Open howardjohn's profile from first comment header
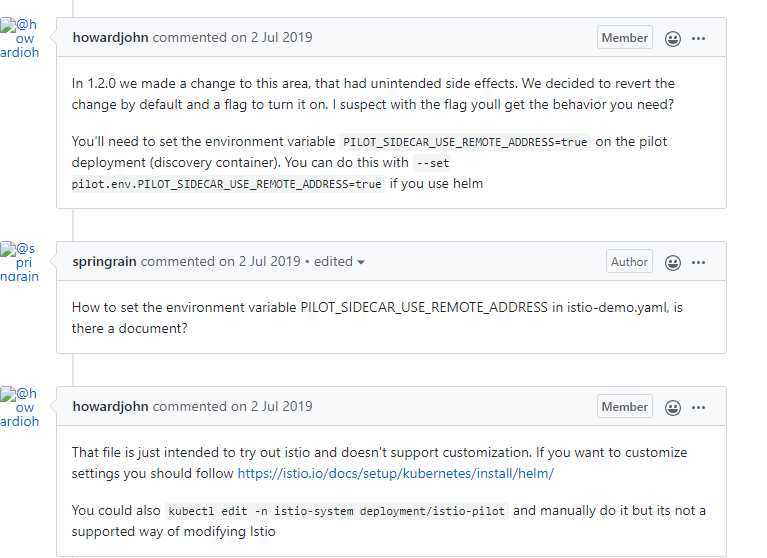 point(110,38)
